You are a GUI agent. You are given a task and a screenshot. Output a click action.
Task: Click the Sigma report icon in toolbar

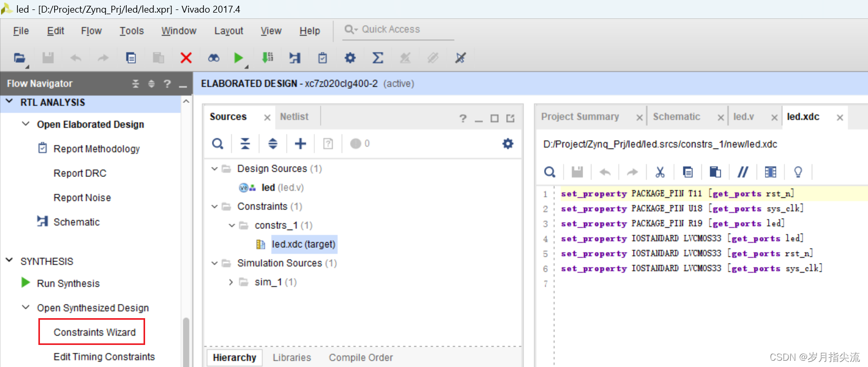click(377, 58)
